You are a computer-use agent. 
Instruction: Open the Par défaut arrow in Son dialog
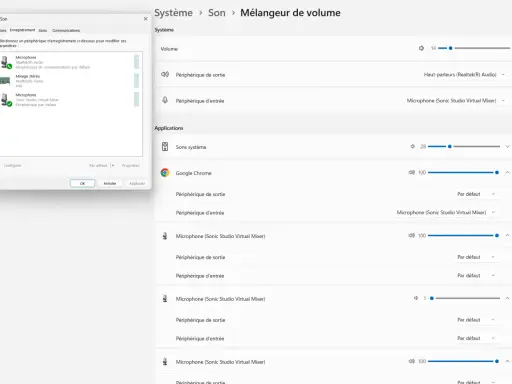tap(113, 165)
